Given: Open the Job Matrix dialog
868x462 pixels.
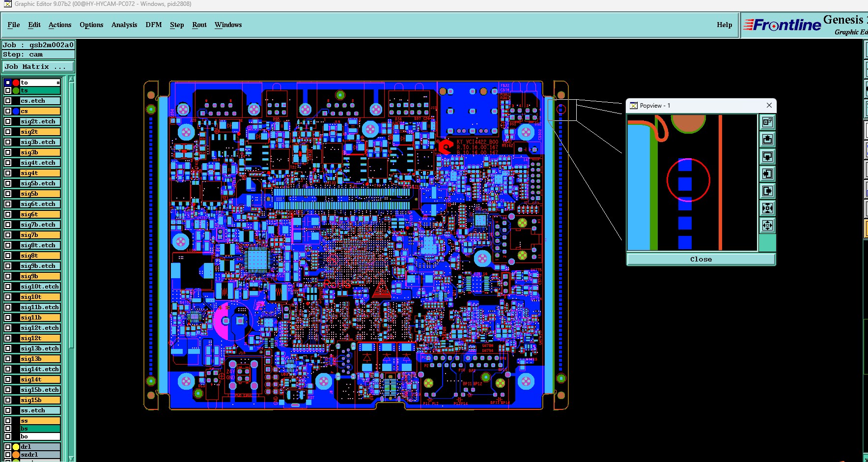Looking at the screenshot, I should [x=39, y=67].
